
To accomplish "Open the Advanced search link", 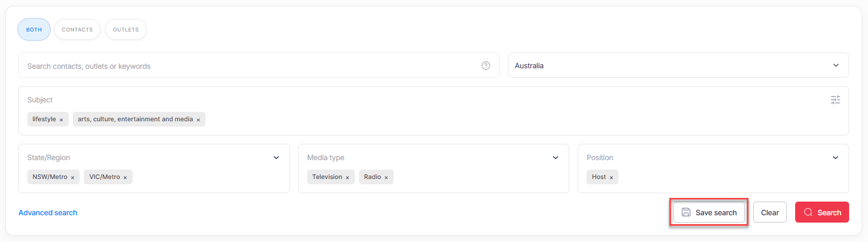I will point(48,213).
